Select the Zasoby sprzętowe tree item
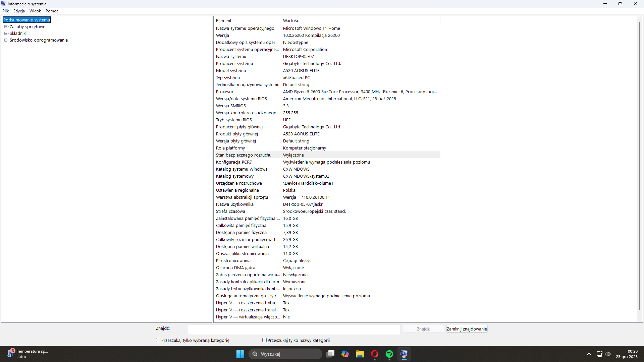 [x=28, y=27]
